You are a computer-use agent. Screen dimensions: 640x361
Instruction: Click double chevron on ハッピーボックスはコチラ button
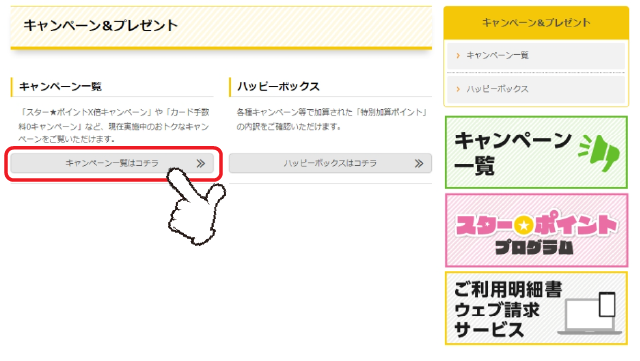pyautogui.click(x=419, y=164)
